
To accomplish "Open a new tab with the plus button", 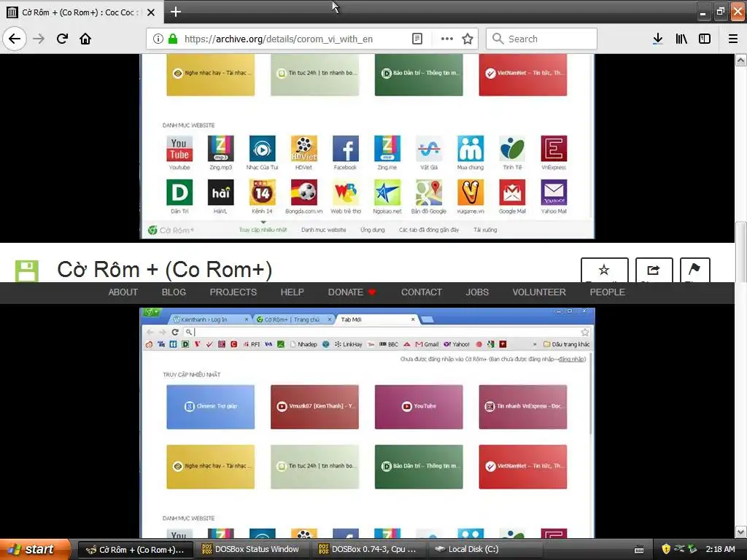I will click(175, 12).
